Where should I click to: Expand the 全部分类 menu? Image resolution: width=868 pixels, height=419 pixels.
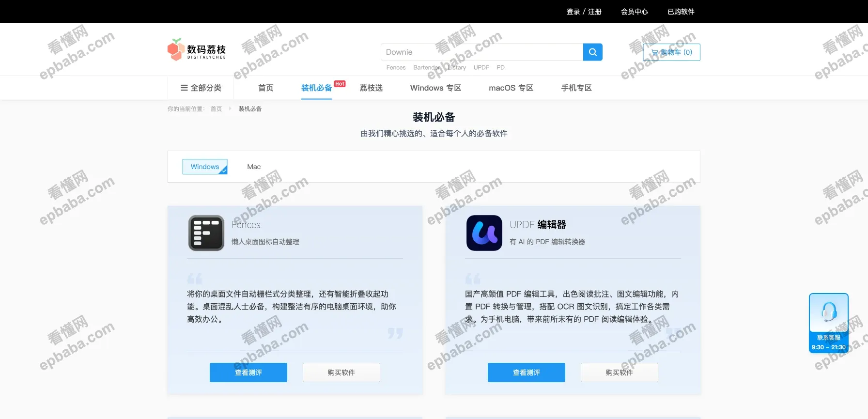pyautogui.click(x=201, y=88)
